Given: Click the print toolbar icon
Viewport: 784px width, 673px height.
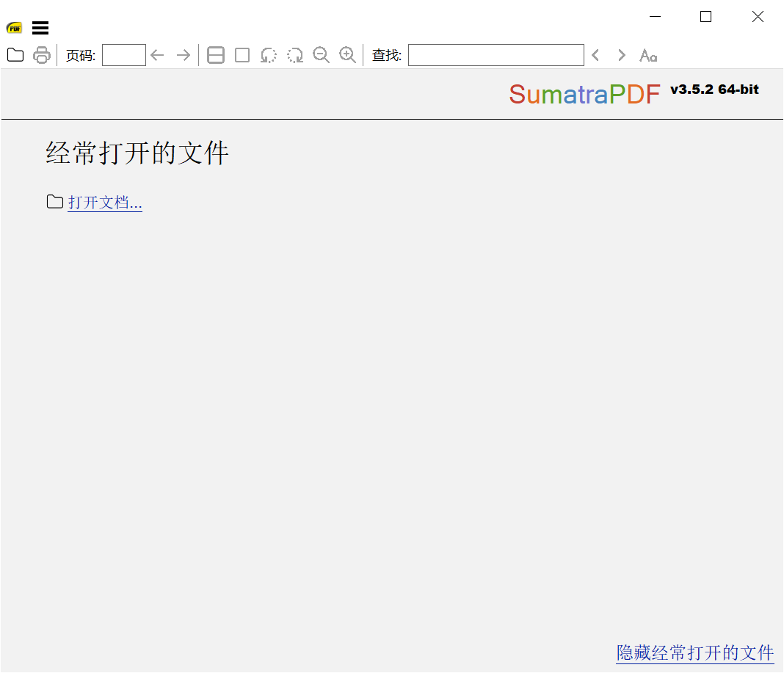Looking at the screenshot, I should [x=42, y=55].
